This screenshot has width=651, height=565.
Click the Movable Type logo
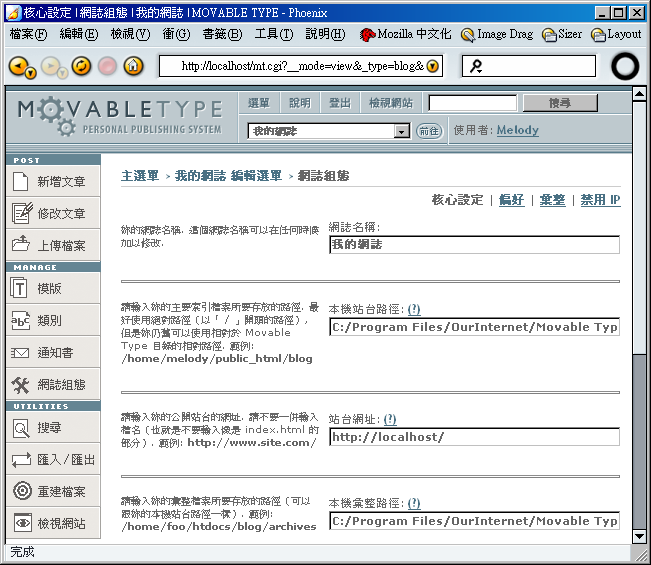coord(120,117)
